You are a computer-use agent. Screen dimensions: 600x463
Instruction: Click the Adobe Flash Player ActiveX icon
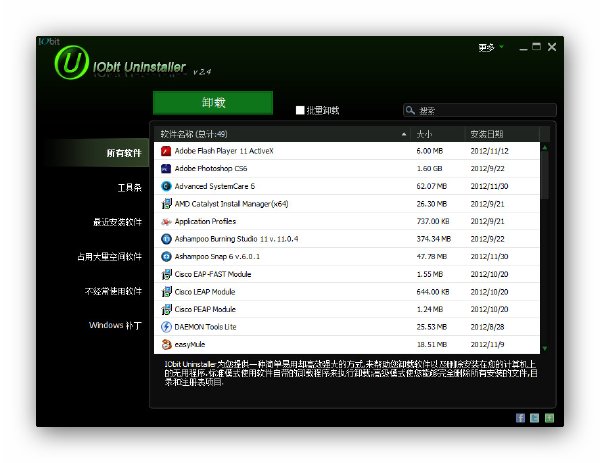[166, 151]
